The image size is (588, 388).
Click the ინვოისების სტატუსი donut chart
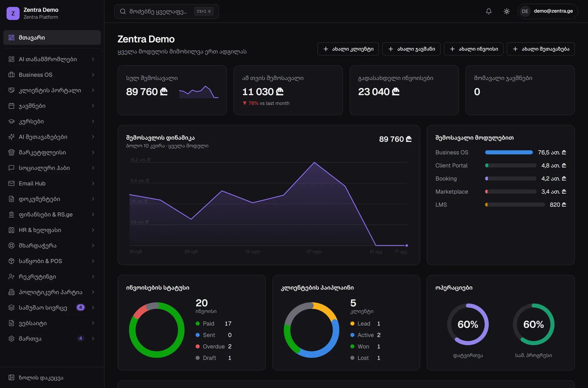[x=157, y=330]
